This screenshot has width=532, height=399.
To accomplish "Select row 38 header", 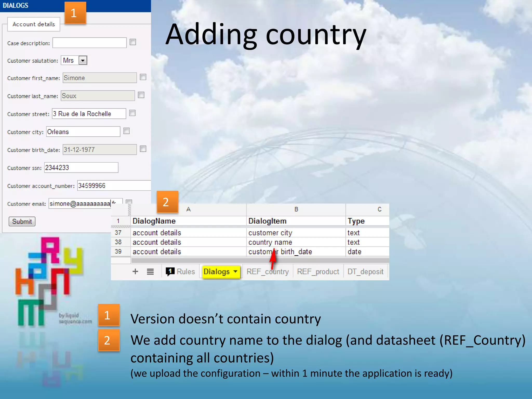I will [x=121, y=242].
